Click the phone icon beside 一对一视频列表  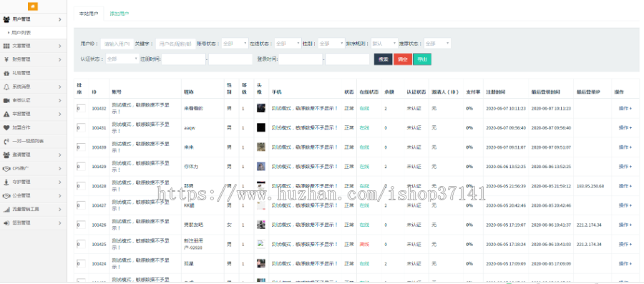[x=6, y=141]
